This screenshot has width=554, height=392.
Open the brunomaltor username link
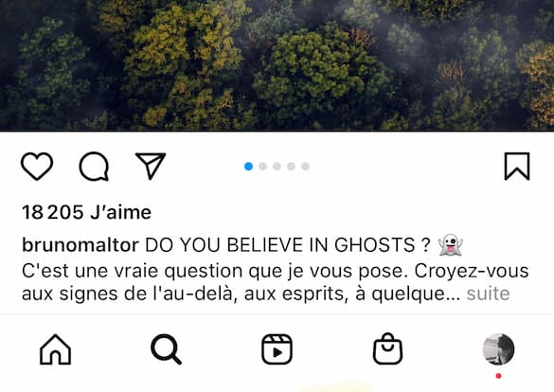[x=80, y=244]
